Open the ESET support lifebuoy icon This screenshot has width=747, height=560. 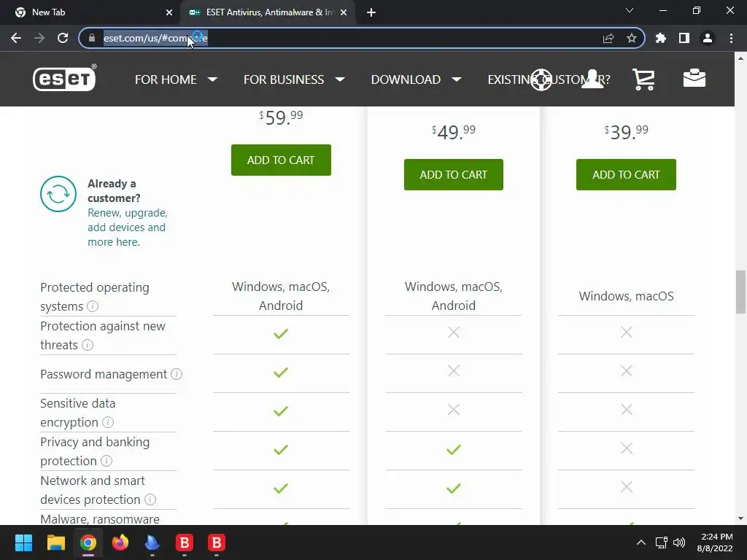coord(541,79)
